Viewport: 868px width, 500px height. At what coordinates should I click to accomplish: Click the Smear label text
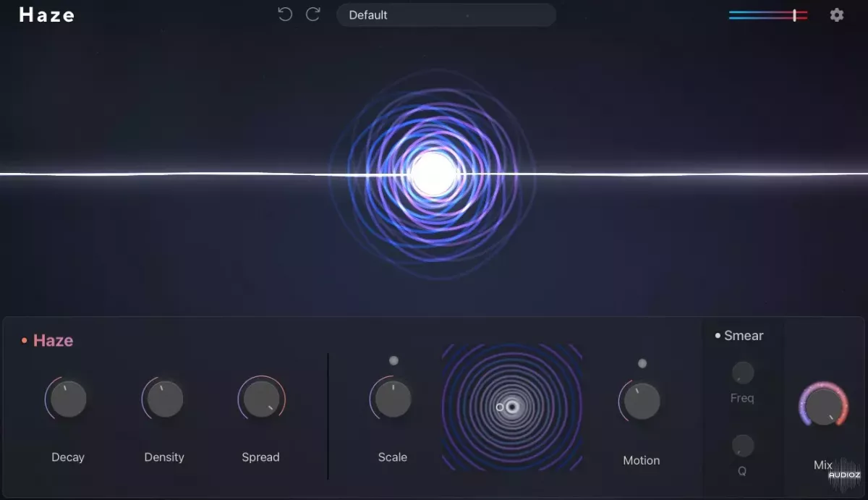[744, 336]
